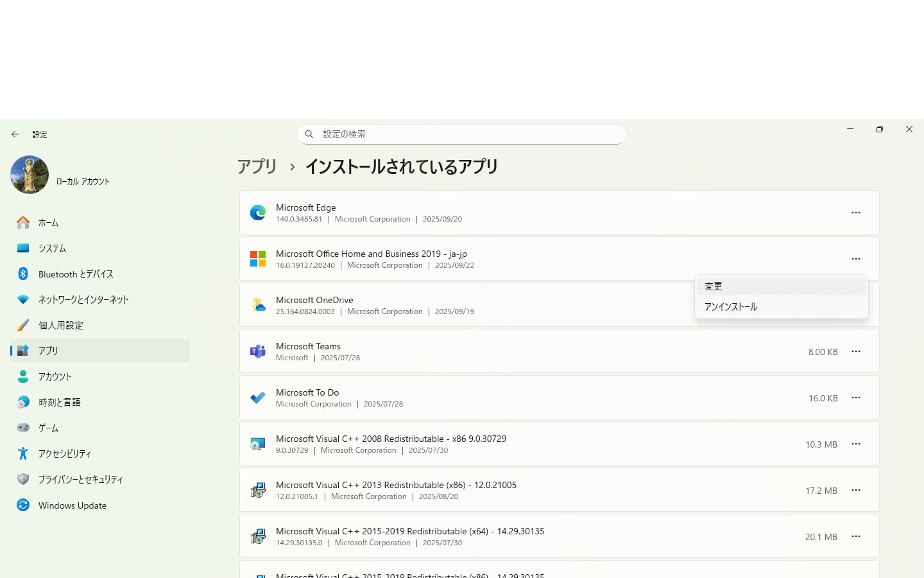
Task: Click the Microsoft To Do checkmark icon
Action: pyautogui.click(x=258, y=398)
